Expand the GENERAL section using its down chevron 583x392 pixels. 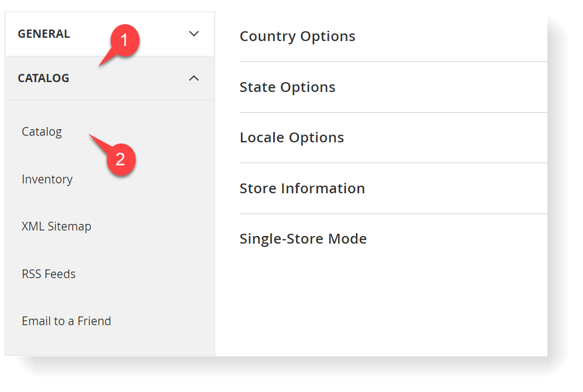[x=194, y=34]
